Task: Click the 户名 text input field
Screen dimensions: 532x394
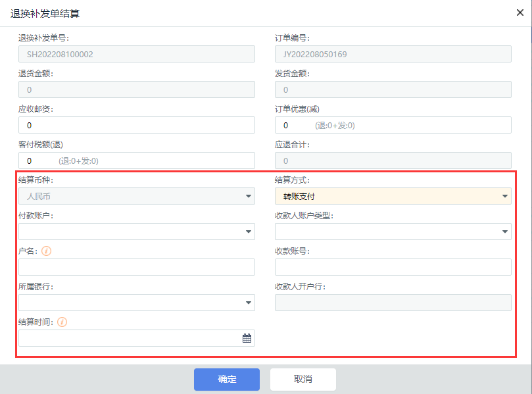Action: pos(136,267)
